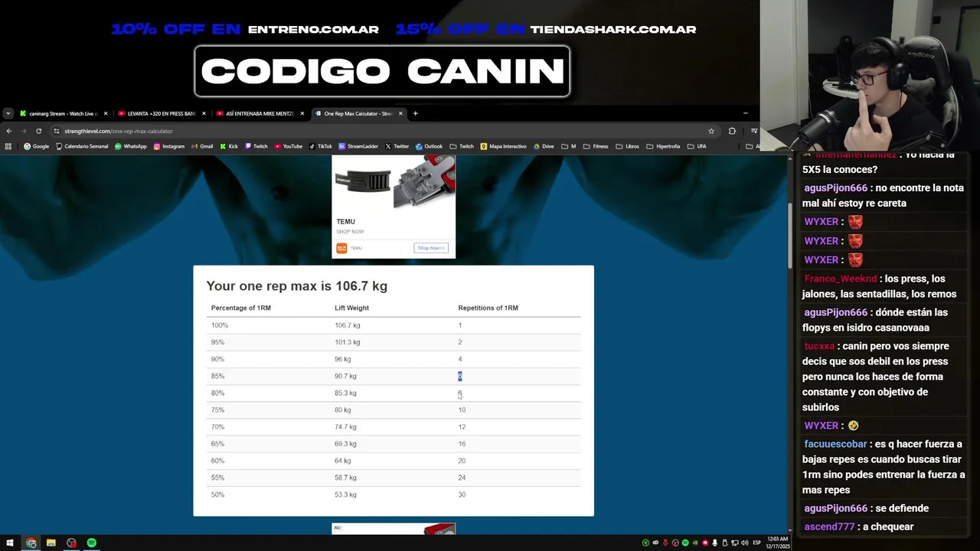Click the 30 repetitions cell
The height and width of the screenshot is (551, 980).
pyautogui.click(x=462, y=494)
